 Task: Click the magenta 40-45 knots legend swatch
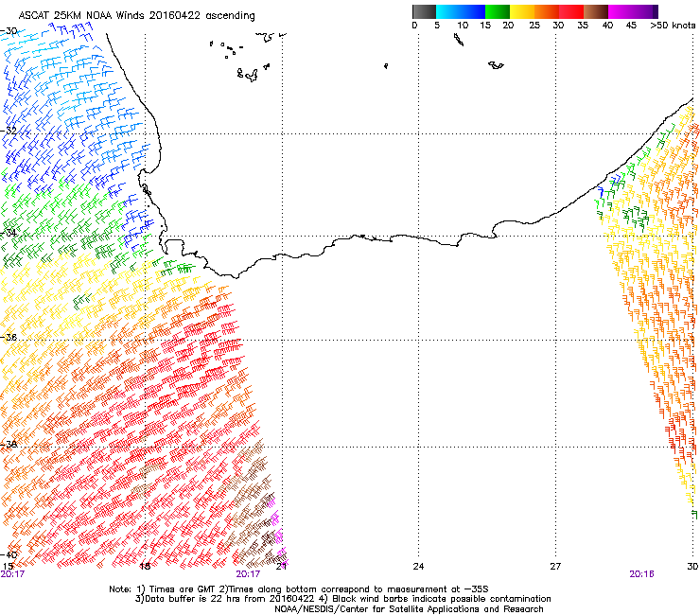(x=621, y=11)
